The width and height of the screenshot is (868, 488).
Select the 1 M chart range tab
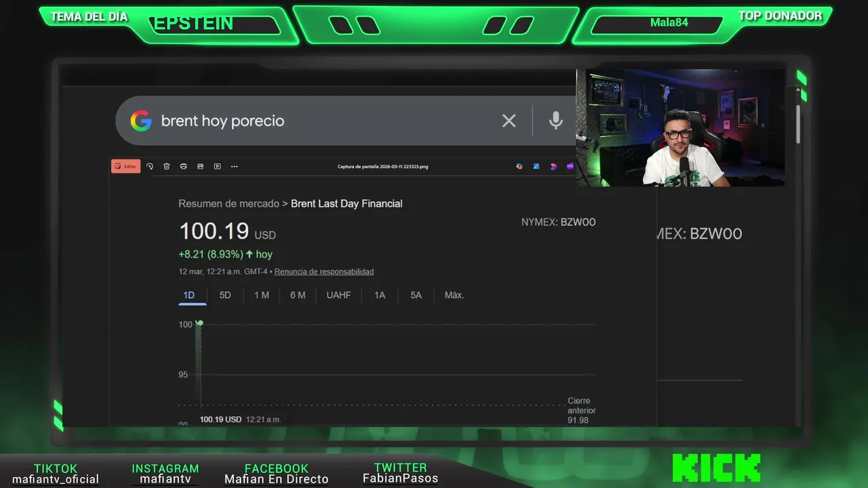click(x=262, y=295)
